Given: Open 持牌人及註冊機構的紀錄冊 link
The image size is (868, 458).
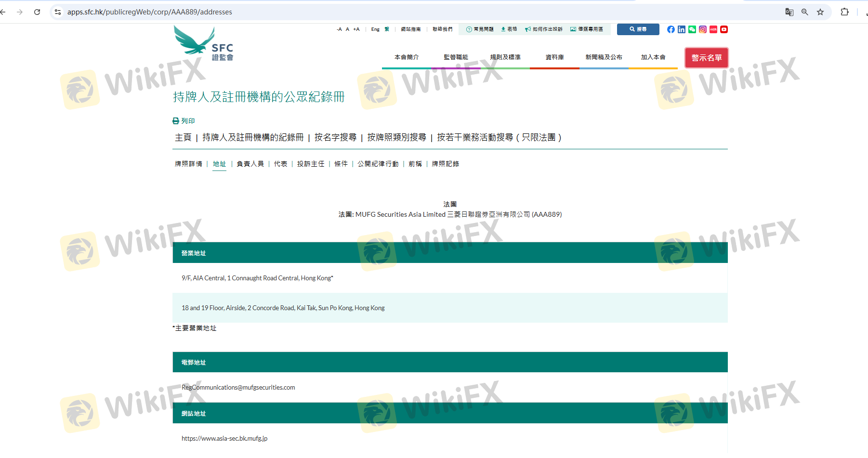Looking at the screenshot, I should click(253, 138).
